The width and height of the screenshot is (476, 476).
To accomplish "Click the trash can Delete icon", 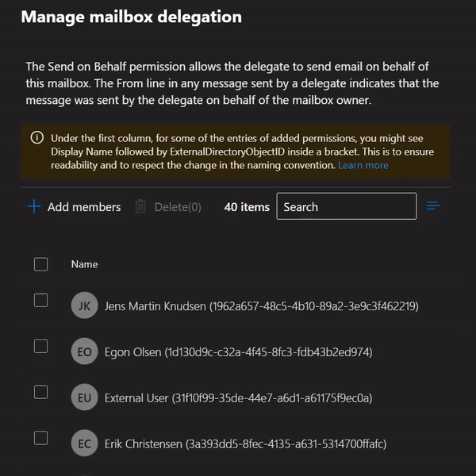I will [140, 207].
